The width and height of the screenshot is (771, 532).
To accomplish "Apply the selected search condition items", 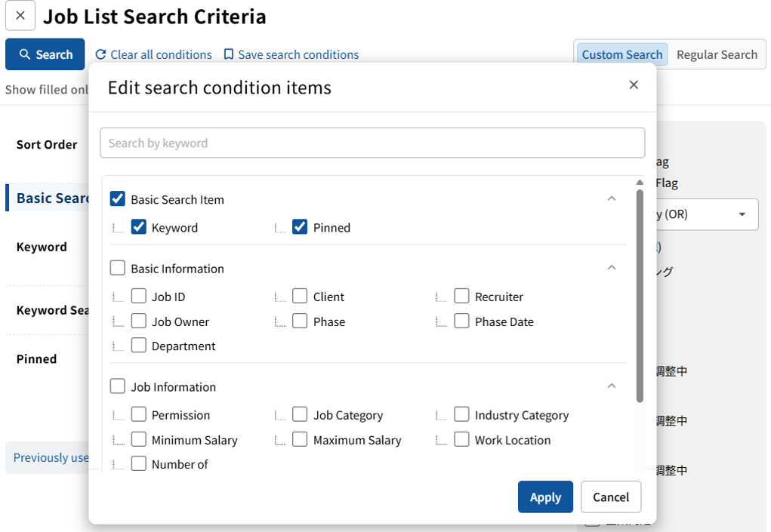I will (545, 497).
